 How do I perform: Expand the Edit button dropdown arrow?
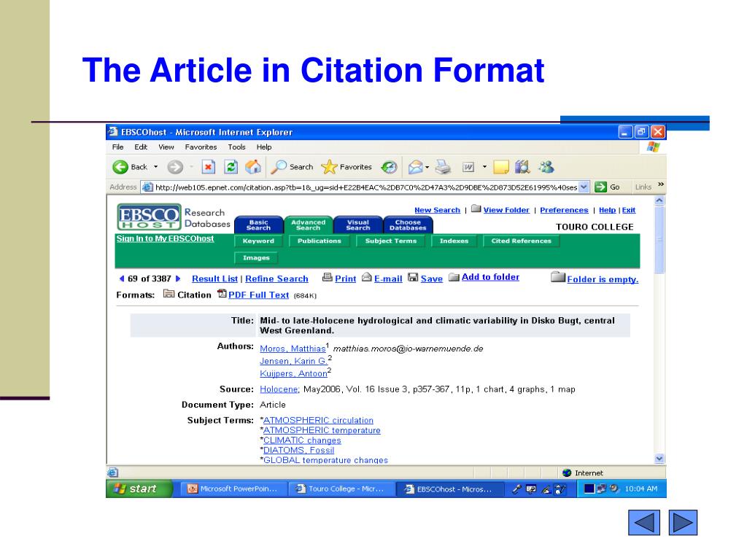tap(484, 167)
